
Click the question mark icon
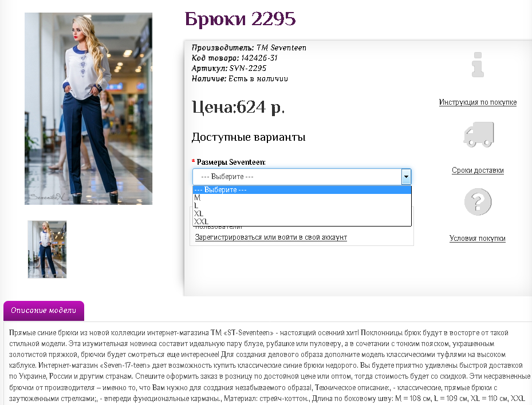(478, 202)
